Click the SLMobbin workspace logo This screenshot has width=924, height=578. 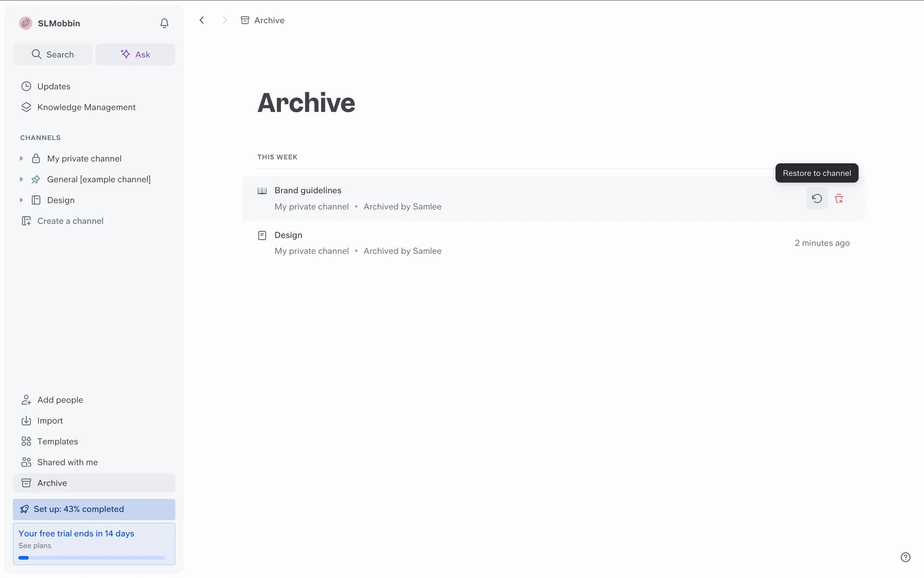(26, 23)
